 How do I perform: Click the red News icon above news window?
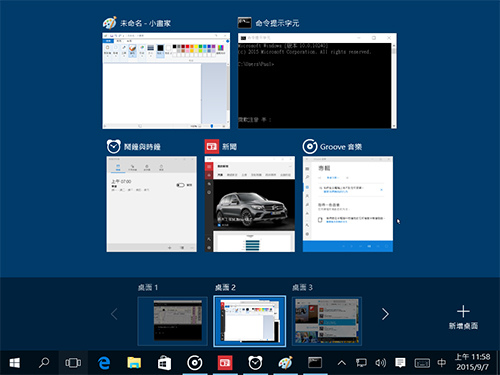212,147
